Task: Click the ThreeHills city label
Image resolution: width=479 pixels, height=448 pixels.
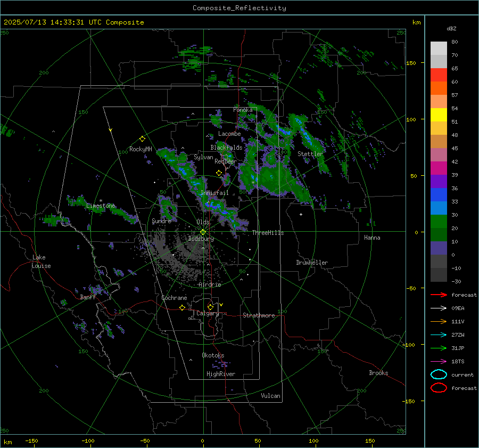Action: coord(268,233)
